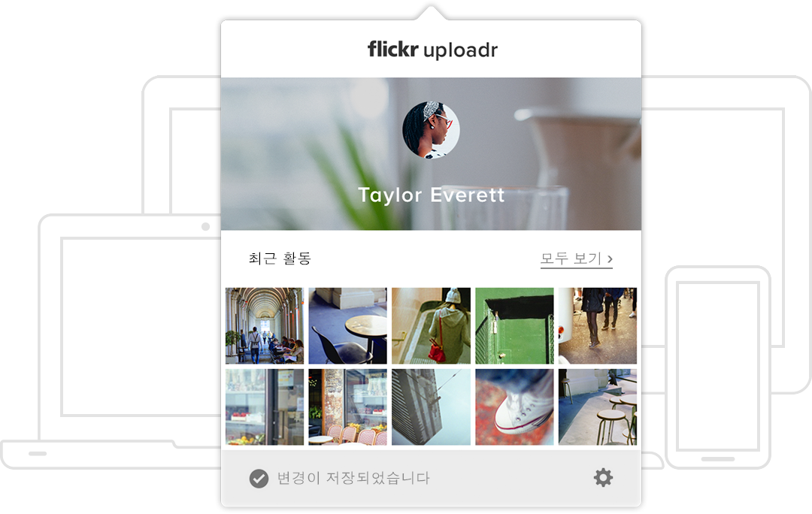Open the walking legs street thumbnail
The image size is (812, 514).
point(598,325)
